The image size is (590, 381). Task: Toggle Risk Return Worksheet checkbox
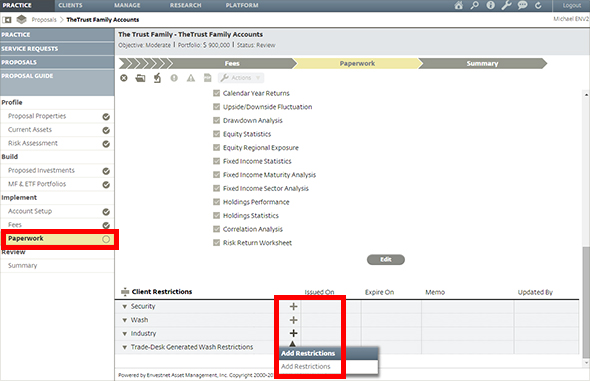click(216, 243)
